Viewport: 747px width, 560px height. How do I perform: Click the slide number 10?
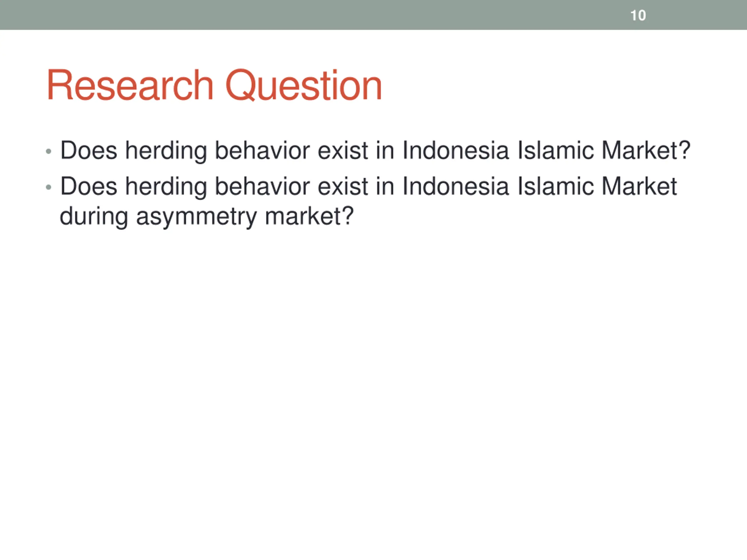[x=638, y=15]
